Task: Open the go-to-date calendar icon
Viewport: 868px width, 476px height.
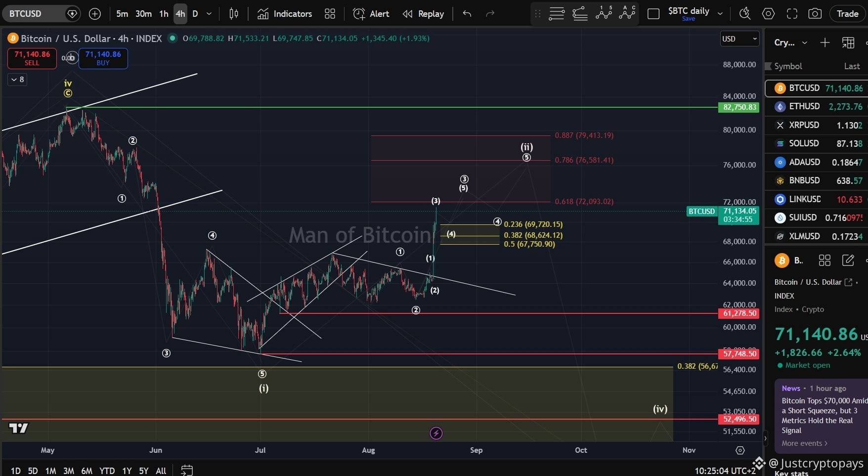Action: point(186,470)
